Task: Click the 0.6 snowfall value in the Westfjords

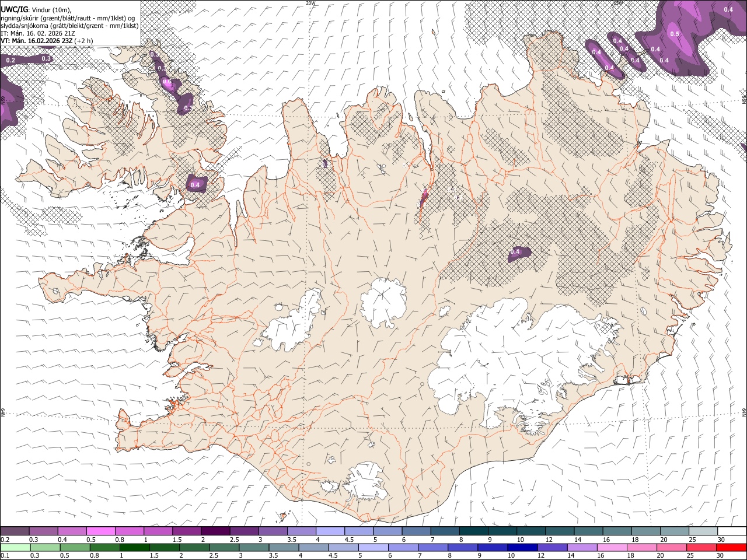Action: pos(167,82)
